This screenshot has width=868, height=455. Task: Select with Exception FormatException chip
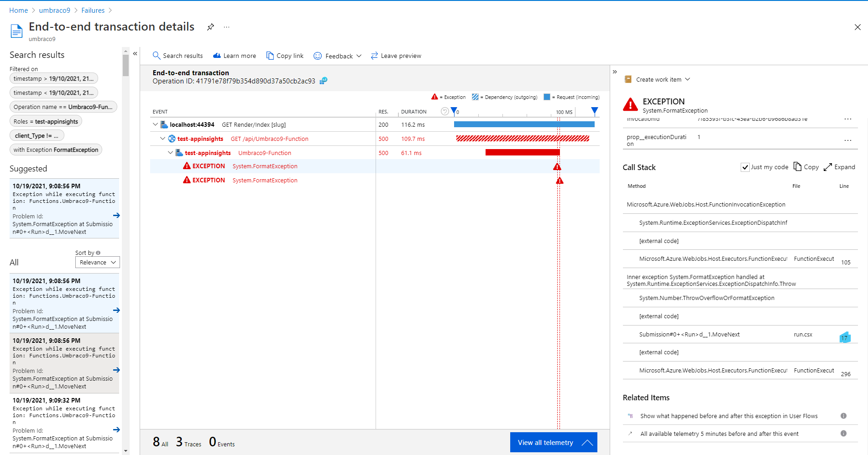(56, 150)
